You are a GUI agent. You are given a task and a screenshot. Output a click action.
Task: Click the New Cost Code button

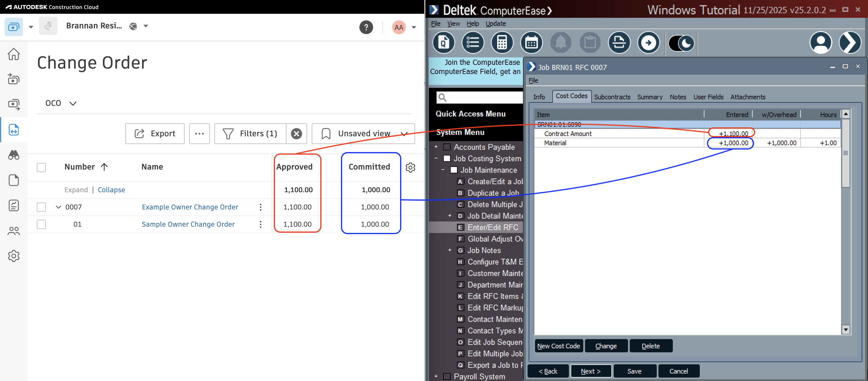click(558, 346)
